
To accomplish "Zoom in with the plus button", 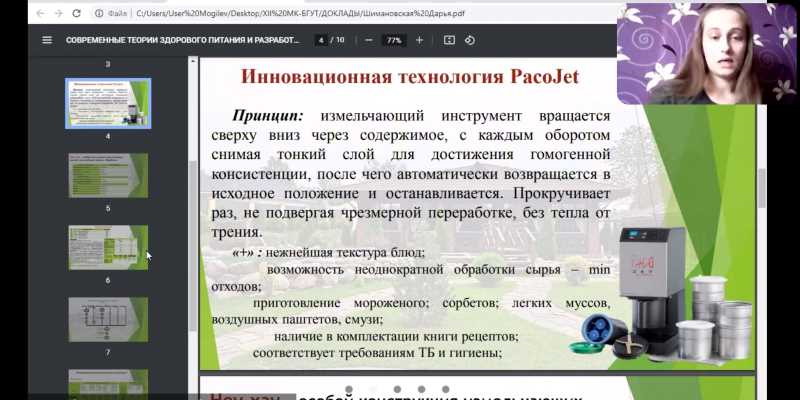I will pos(419,40).
